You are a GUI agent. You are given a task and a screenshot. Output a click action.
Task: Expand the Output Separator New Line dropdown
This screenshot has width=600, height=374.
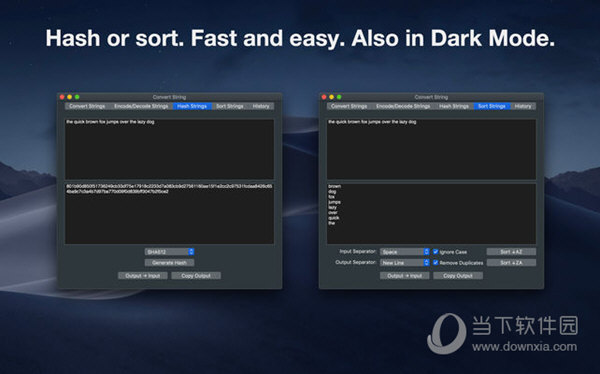coord(405,263)
